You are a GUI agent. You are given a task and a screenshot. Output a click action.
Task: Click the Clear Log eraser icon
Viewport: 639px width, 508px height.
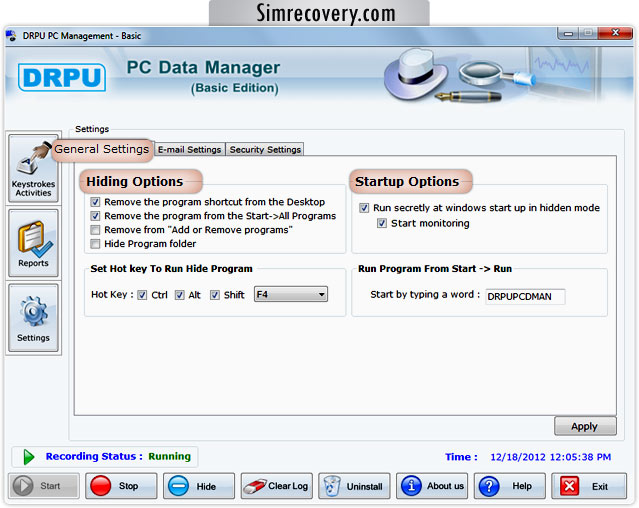coord(254,486)
